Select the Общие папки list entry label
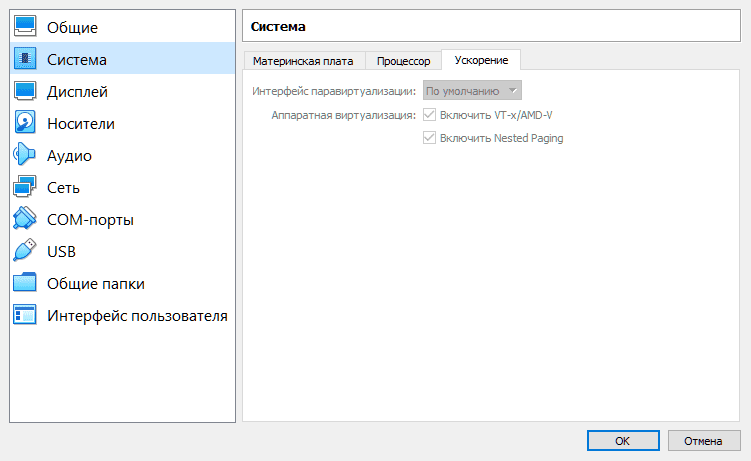The height and width of the screenshot is (461, 751). point(96,283)
